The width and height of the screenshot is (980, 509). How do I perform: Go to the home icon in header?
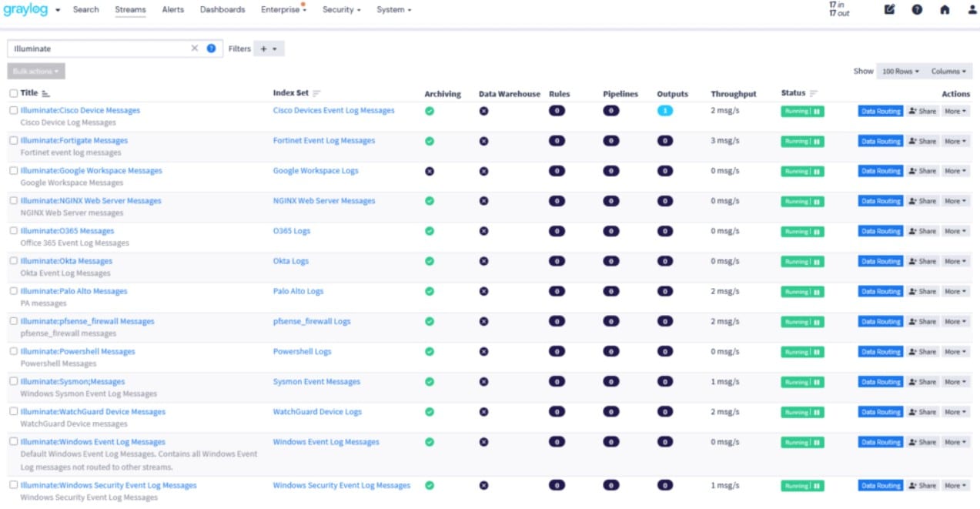[x=945, y=10]
